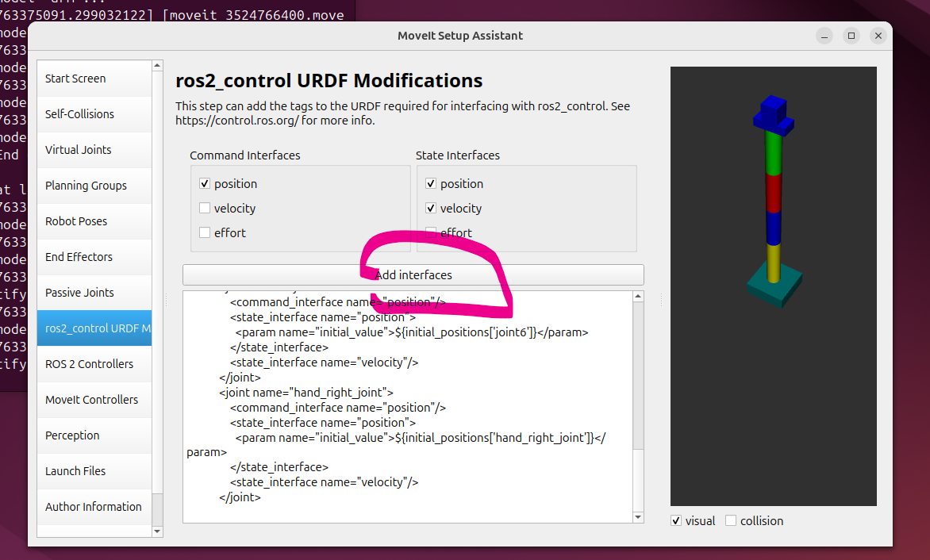The height and width of the screenshot is (560, 930).
Task: Open the Perception step
Action: click(94, 435)
